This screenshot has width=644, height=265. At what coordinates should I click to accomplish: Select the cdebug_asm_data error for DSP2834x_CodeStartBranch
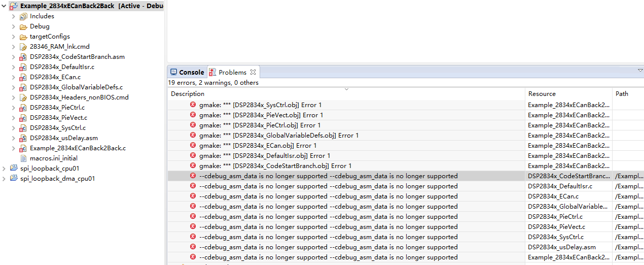click(x=406, y=176)
